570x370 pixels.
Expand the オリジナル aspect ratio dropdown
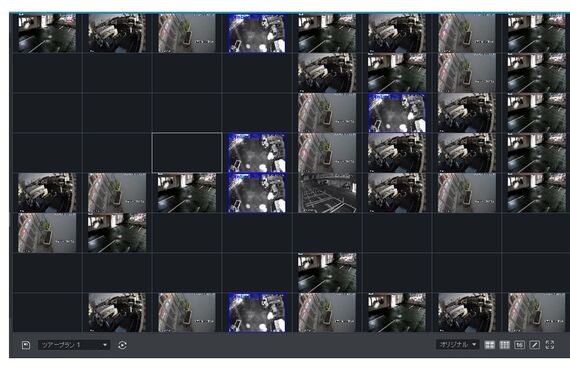pyautogui.click(x=457, y=345)
